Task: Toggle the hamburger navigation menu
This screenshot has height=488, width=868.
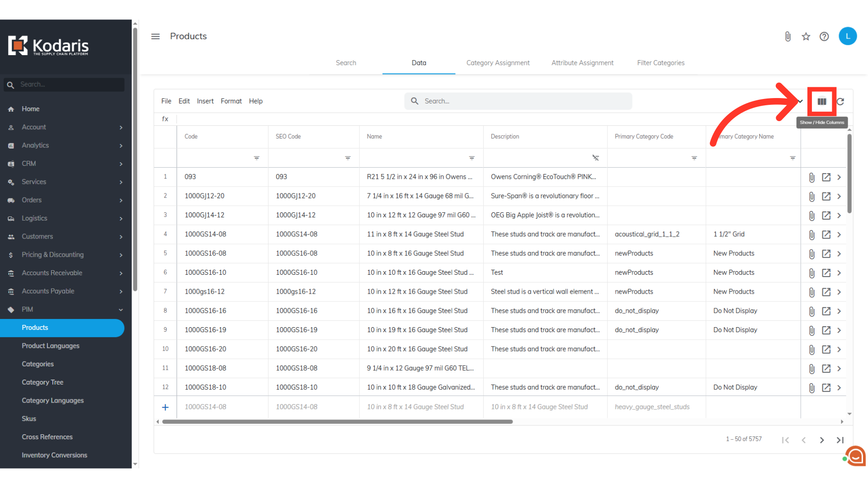Action: (x=155, y=37)
